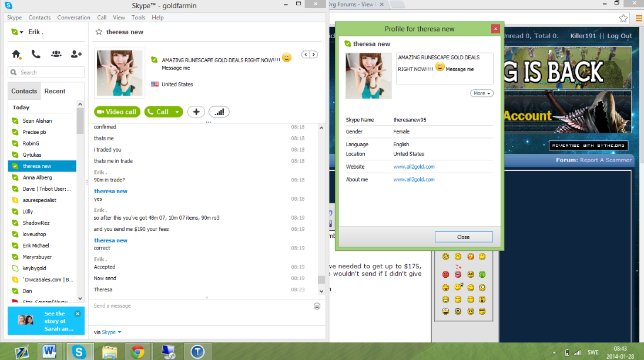
Task: Expand the More dropdown in profile
Action: [482, 93]
